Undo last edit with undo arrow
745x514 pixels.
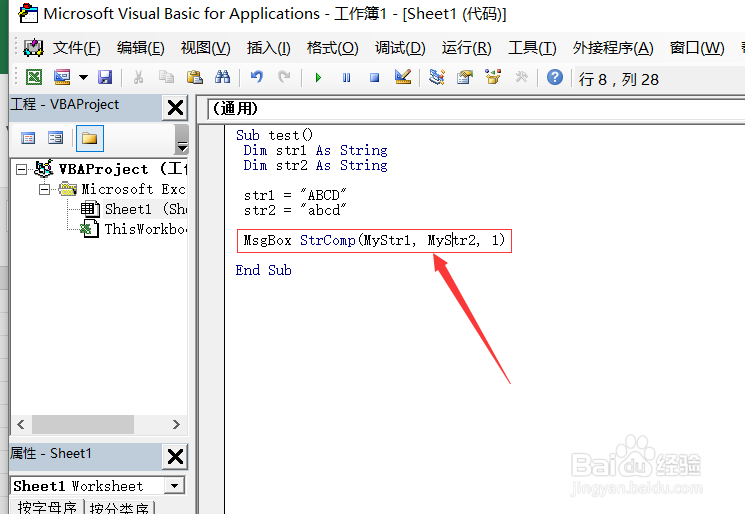pos(257,77)
